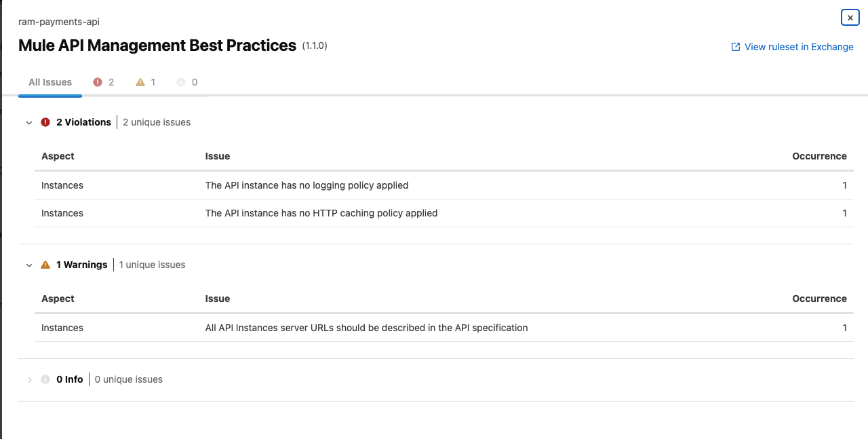The height and width of the screenshot is (439, 868).
Task: Select the no HTTP caching policy issue row
Action: (x=321, y=213)
